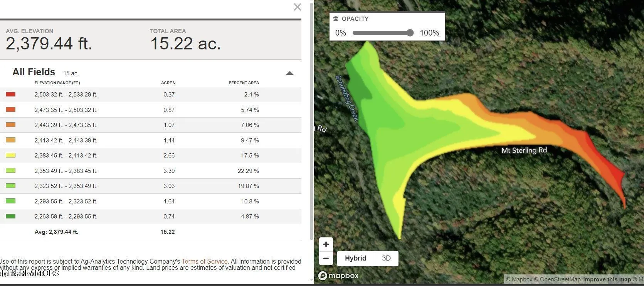This screenshot has width=644, height=286.
Task: Select the red 2,503.32 ft elevation swatch
Action: pyautogui.click(x=11, y=94)
